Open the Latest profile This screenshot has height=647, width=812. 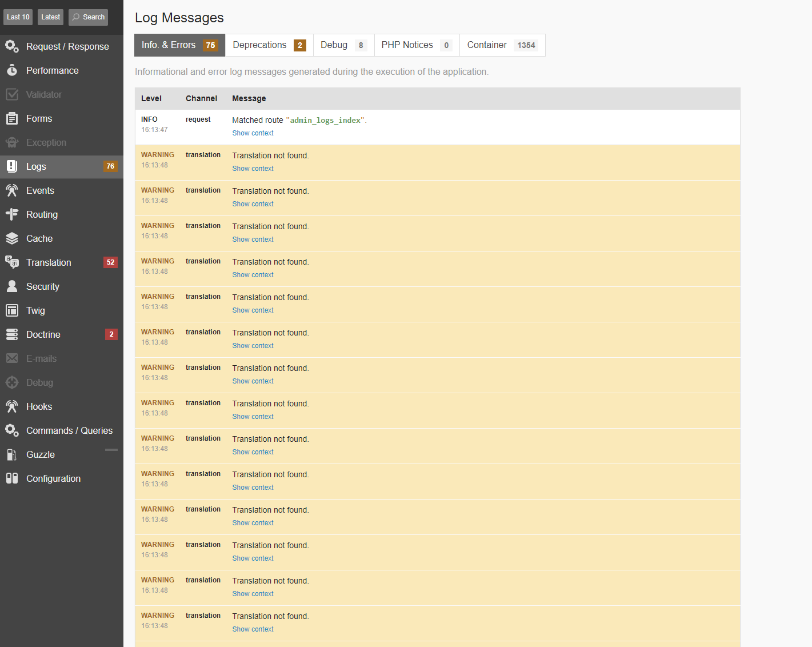[51, 17]
